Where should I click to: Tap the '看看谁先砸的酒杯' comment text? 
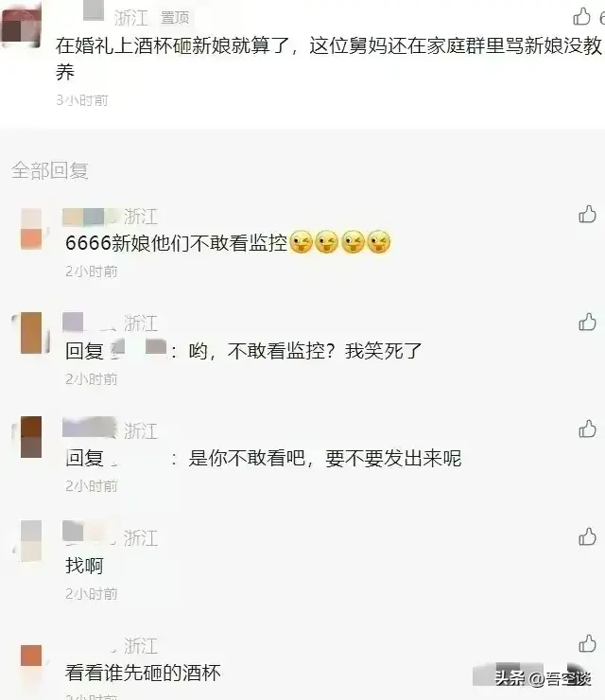click(143, 673)
